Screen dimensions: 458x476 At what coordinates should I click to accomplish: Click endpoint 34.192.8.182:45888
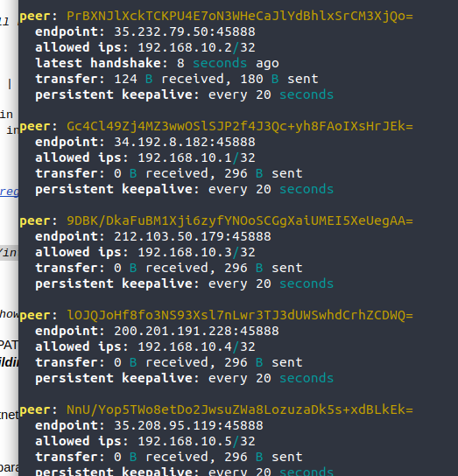[x=185, y=142]
